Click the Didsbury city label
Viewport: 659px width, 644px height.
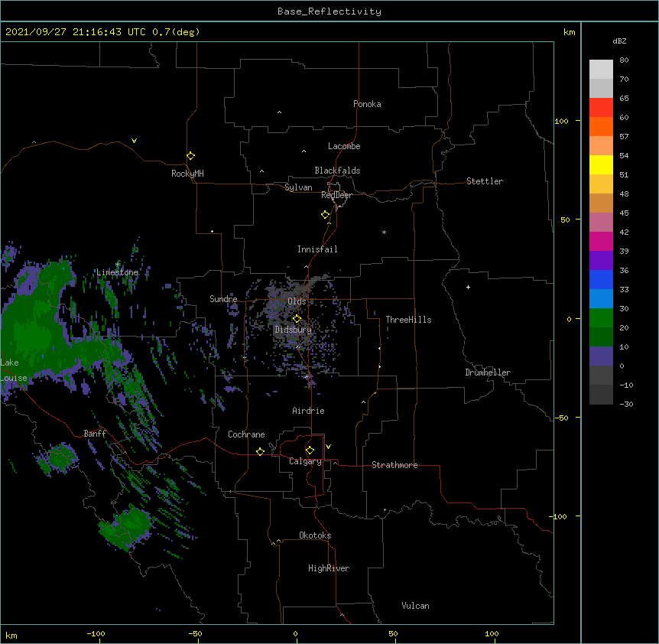(x=294, y=330)
